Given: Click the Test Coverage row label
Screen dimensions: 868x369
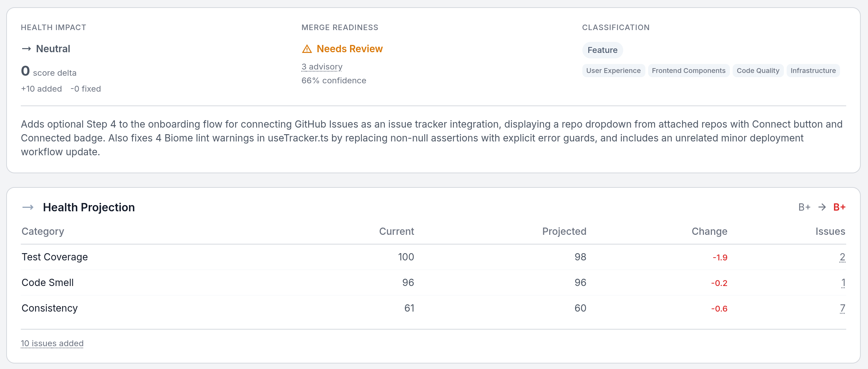Looking at the screenshot, I should 55,257.
